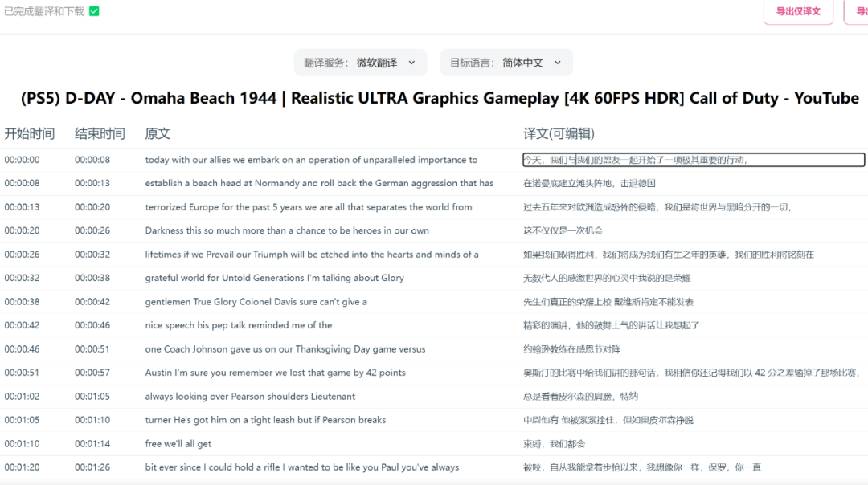Click the translation of the 00:00:51 row

pyautogui.click(x=692, y=373)
